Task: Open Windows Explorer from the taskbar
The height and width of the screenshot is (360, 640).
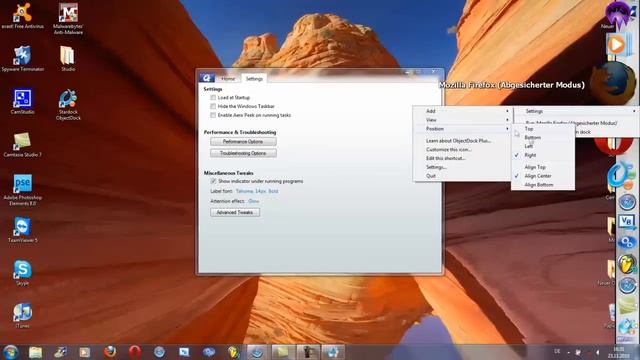Action: 36,352
